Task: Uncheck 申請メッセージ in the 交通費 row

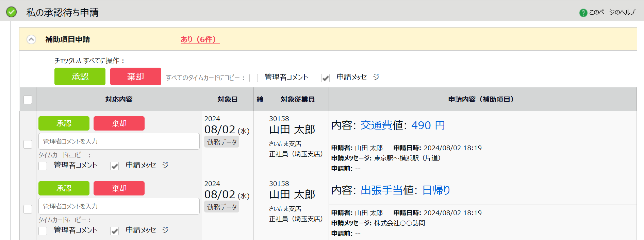Action: 115,166
